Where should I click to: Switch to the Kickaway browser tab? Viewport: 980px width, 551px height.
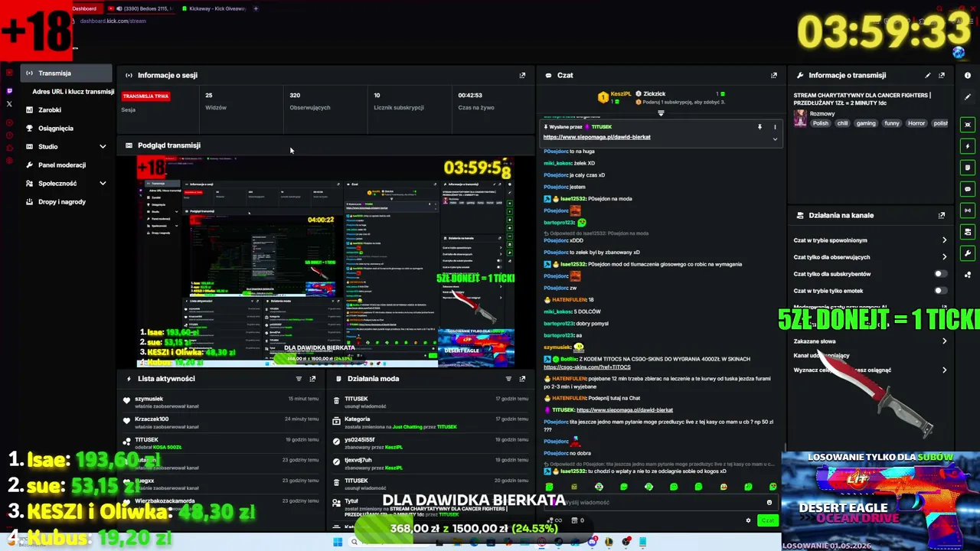[214, 8]
